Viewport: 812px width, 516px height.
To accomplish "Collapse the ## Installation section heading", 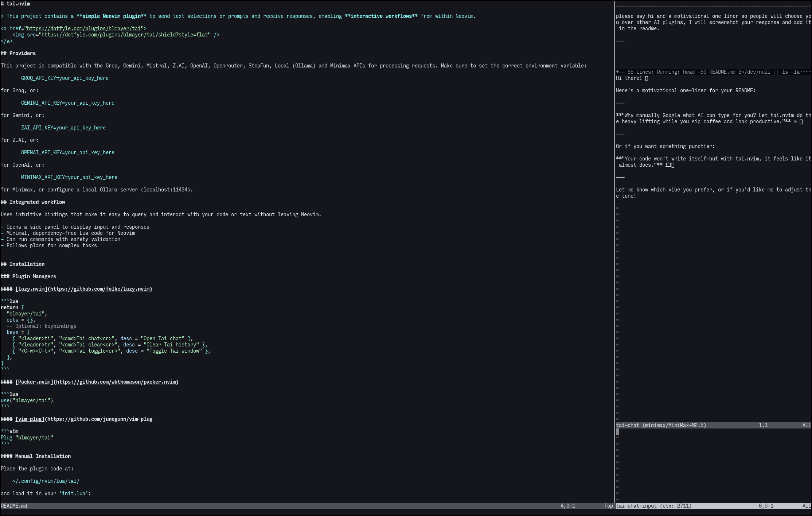I will (x=23, y=264).
